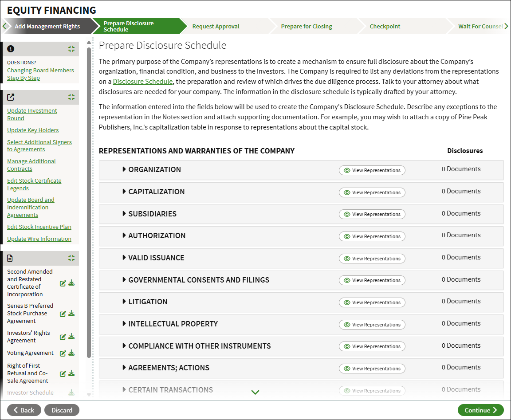
Task: Collapse the Questions info panel
Action: 71,49
